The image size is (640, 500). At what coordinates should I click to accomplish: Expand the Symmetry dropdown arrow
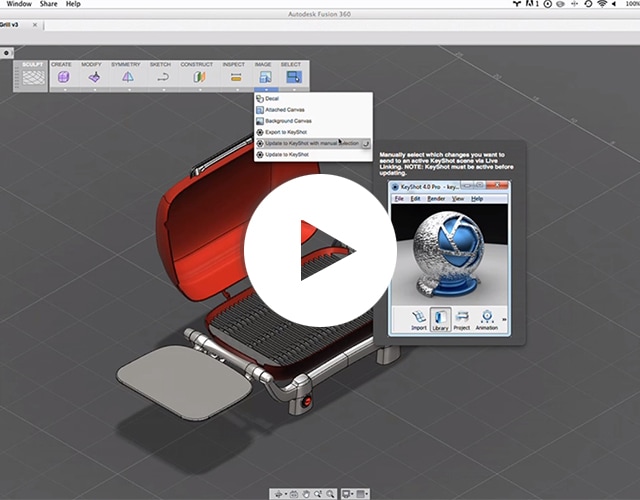pos(129,89)
